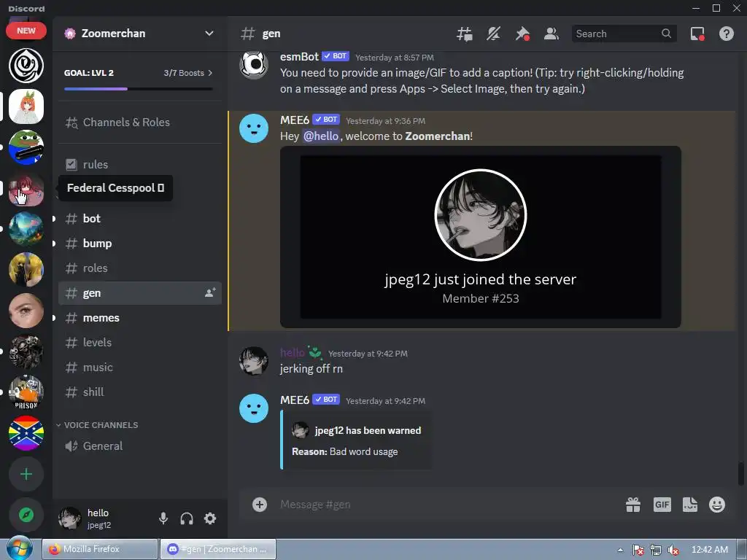Open the GIF picker
Image resolution: width=747 pixels, height=560 pixels.
662,505
